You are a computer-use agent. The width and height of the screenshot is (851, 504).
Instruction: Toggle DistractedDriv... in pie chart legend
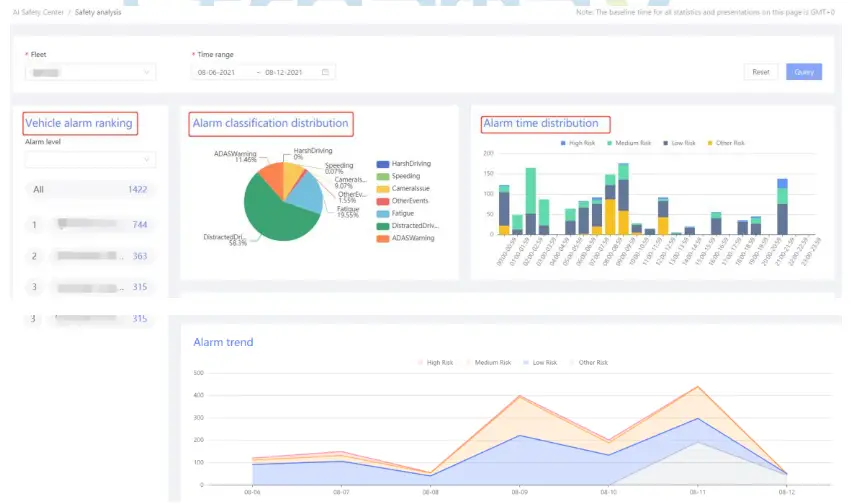408,226
